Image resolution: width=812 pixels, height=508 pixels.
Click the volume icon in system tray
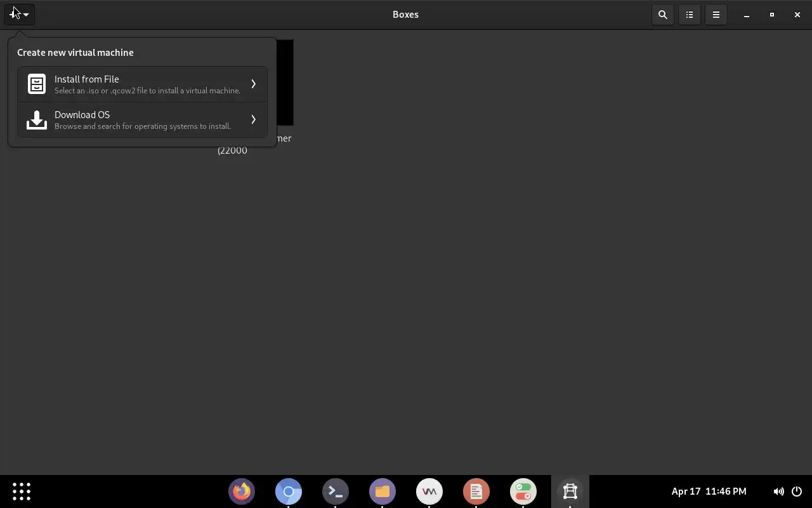(x=778, y=491)
